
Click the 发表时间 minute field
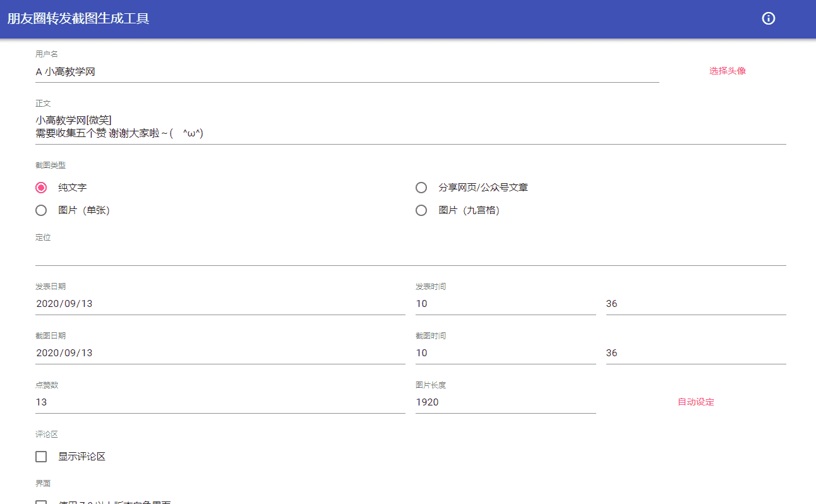[x=696, y=304]
